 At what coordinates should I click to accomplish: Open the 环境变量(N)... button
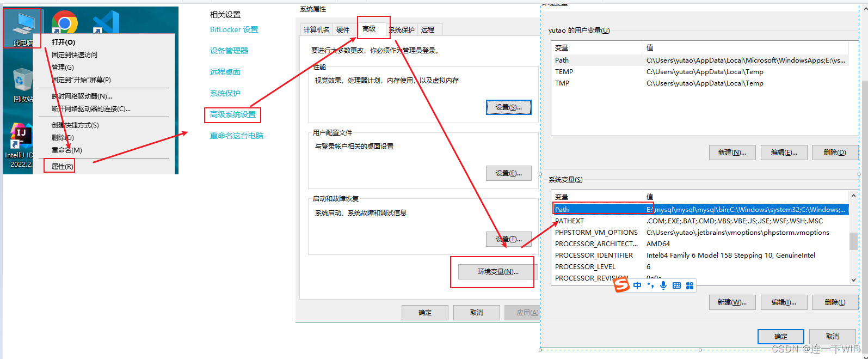pos(498,272)
